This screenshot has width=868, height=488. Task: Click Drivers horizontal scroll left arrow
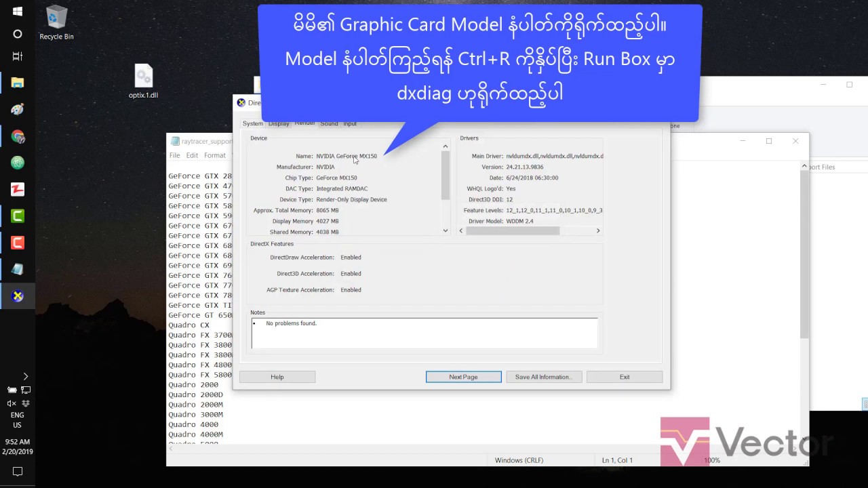pos(461,230)
